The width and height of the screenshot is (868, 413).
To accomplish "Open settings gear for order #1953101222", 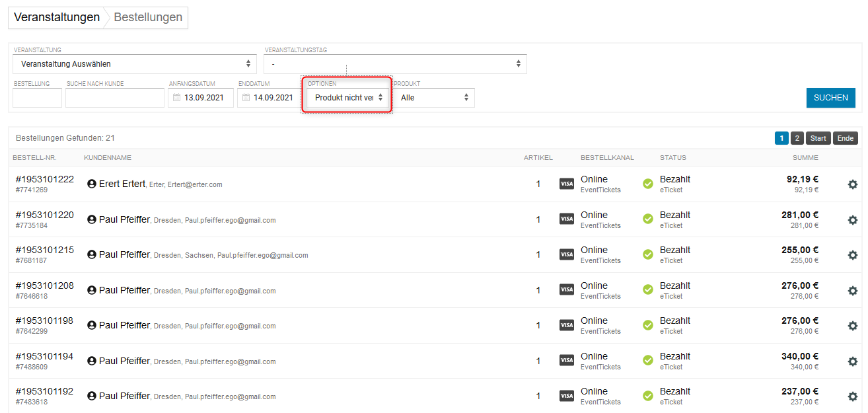I will coord(852,184).
